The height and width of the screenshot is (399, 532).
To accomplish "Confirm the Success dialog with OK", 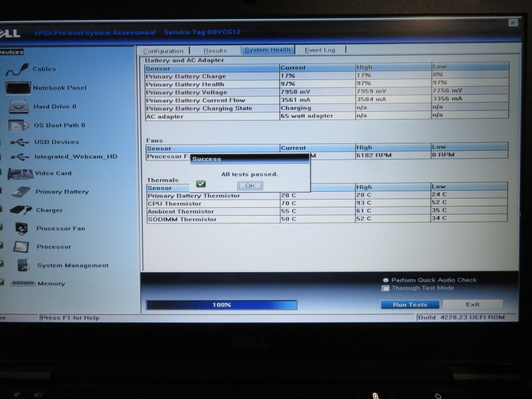I will 250,185.
